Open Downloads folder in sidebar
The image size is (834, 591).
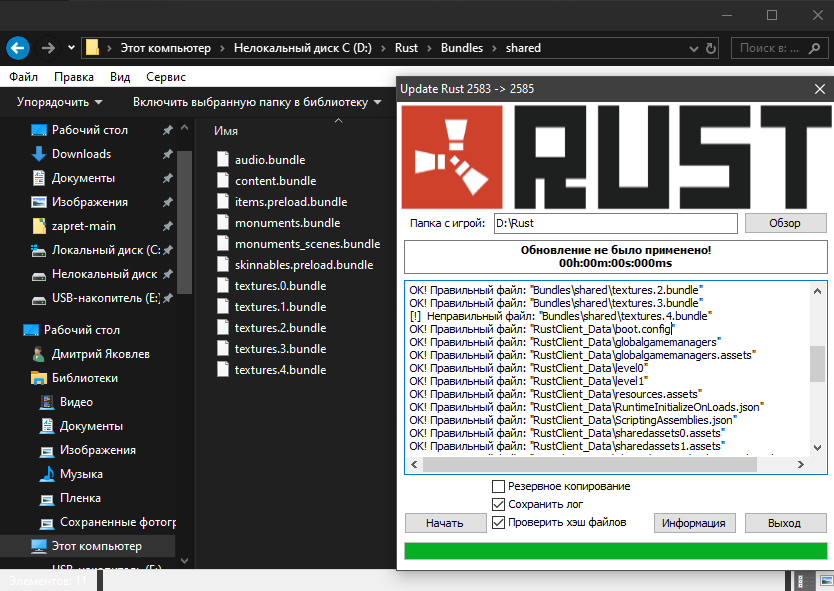(x=81, y=154)
